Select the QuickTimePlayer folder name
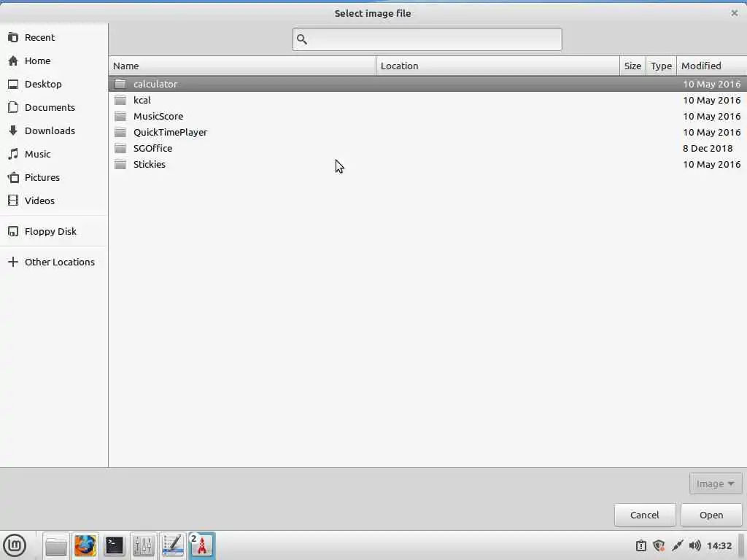Image resolution: width=747 pixels, height=560 pixels. pos(170,132)
